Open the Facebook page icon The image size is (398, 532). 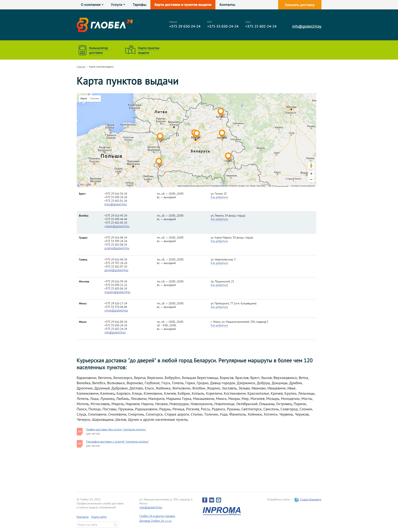205,500
